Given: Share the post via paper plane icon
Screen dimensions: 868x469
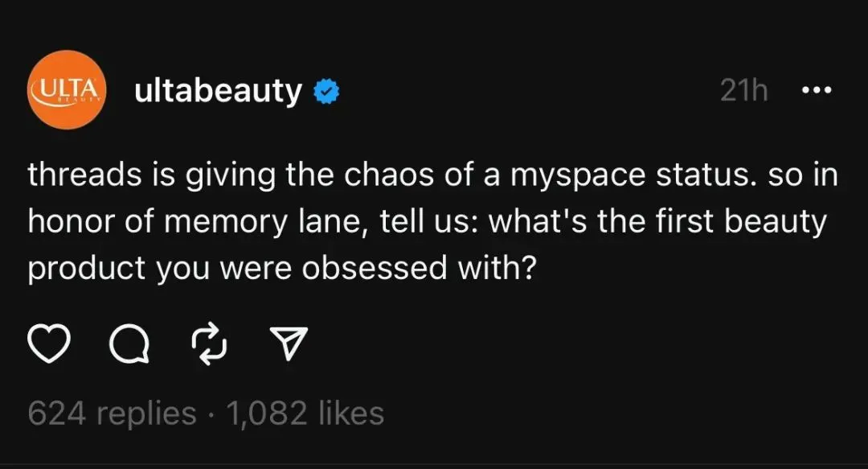Looking at the screenshot, I should coord(288,344).
